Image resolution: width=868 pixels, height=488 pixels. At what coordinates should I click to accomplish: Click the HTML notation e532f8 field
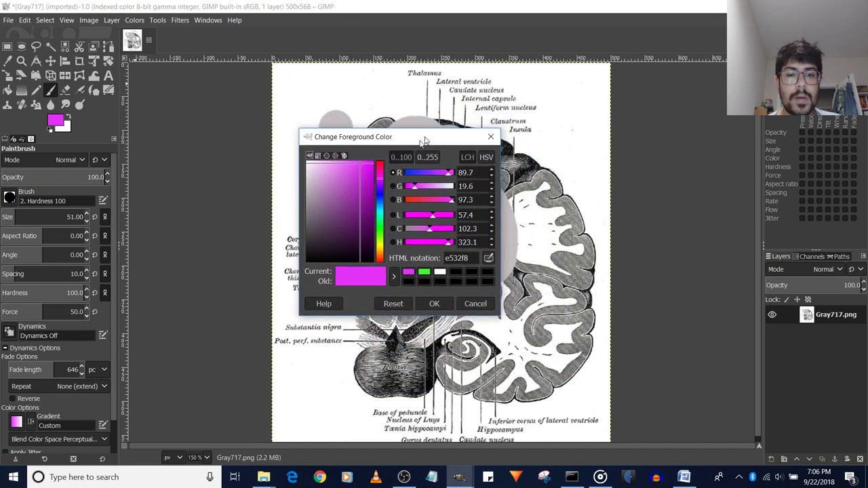[x=462, y=258]
